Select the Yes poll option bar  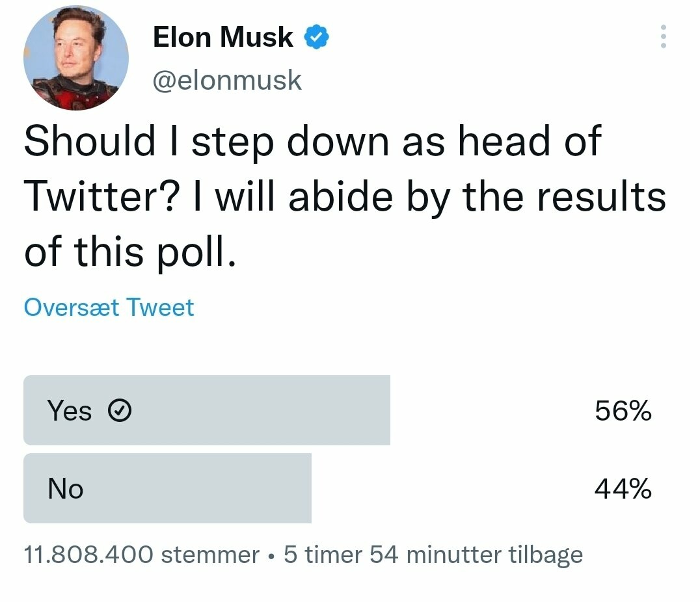tap(207, 410)
